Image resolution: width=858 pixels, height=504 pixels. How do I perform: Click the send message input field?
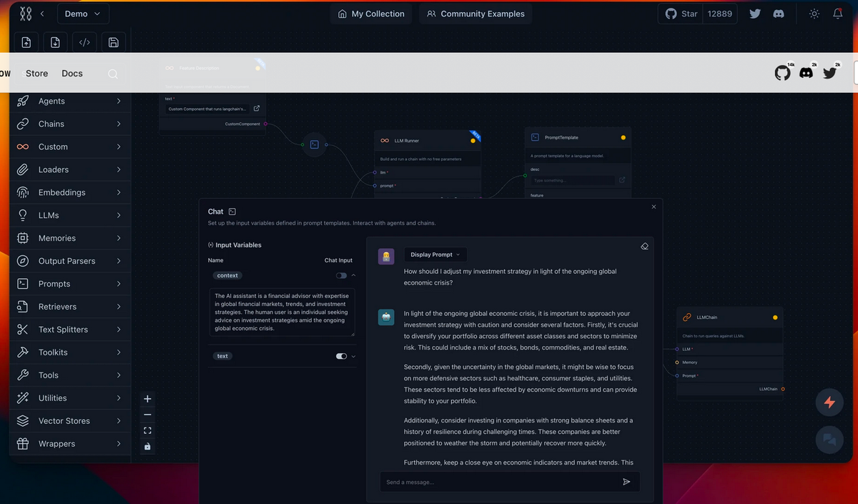tap(500, 482)
